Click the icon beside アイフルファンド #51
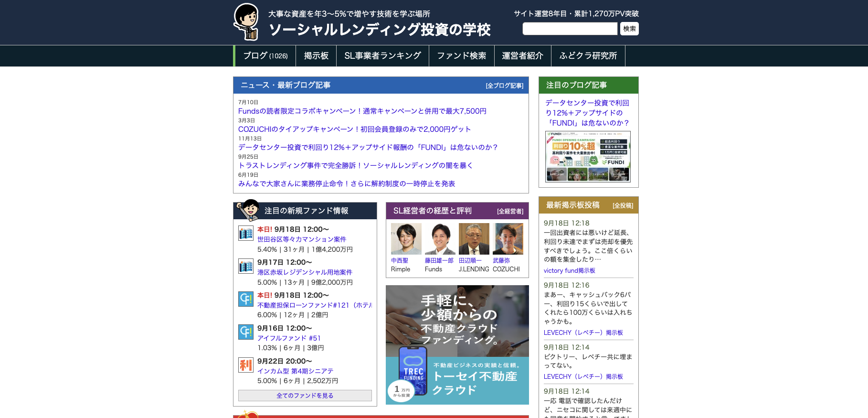Screen dimensions: 868x418 click(246, 332)
